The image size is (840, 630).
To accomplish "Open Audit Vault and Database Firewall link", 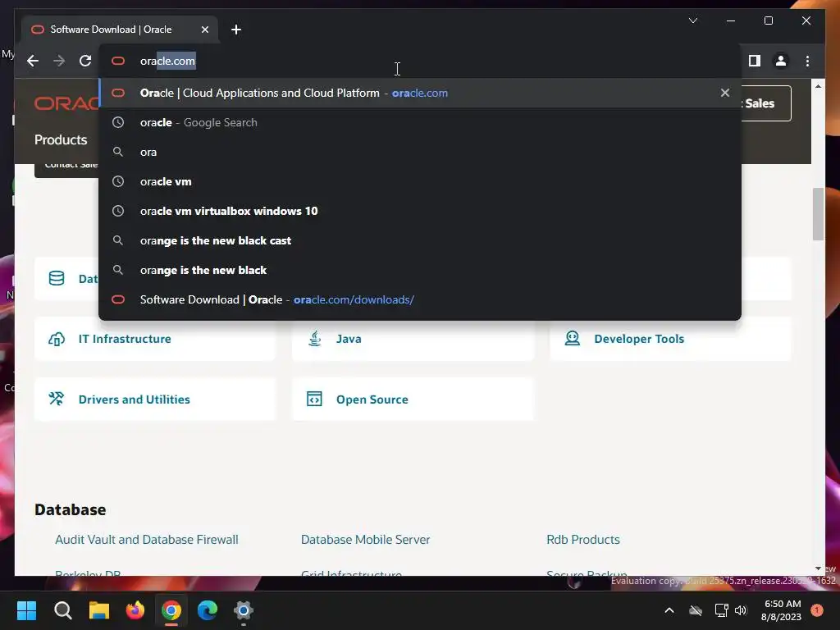I will (147, 540).
